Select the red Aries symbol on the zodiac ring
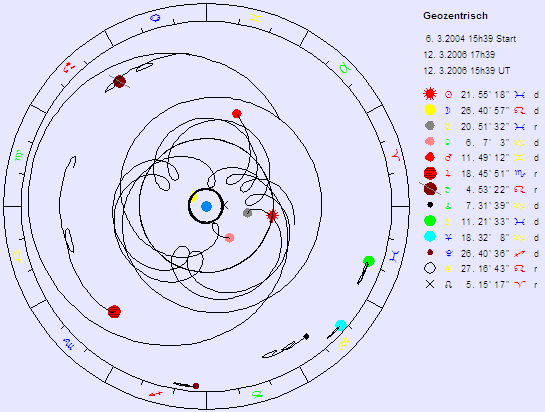This screenshot has width=545, height=412. coord(396,155)
